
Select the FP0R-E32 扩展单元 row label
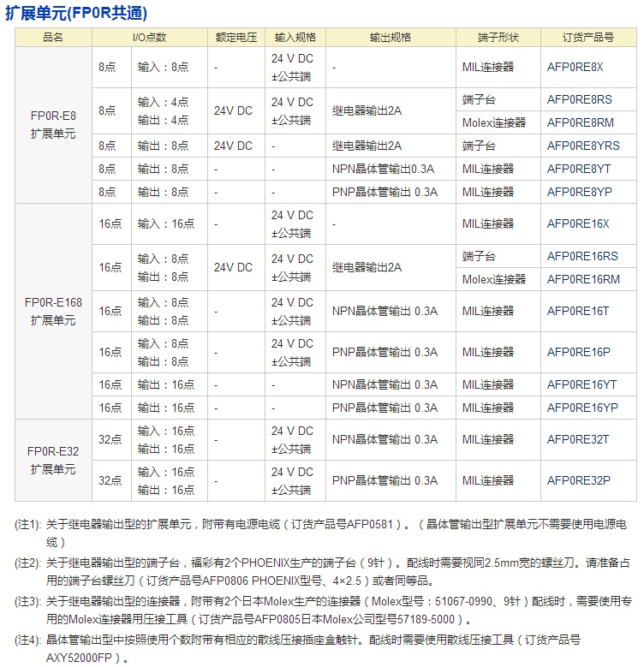[x=53, y=460]
